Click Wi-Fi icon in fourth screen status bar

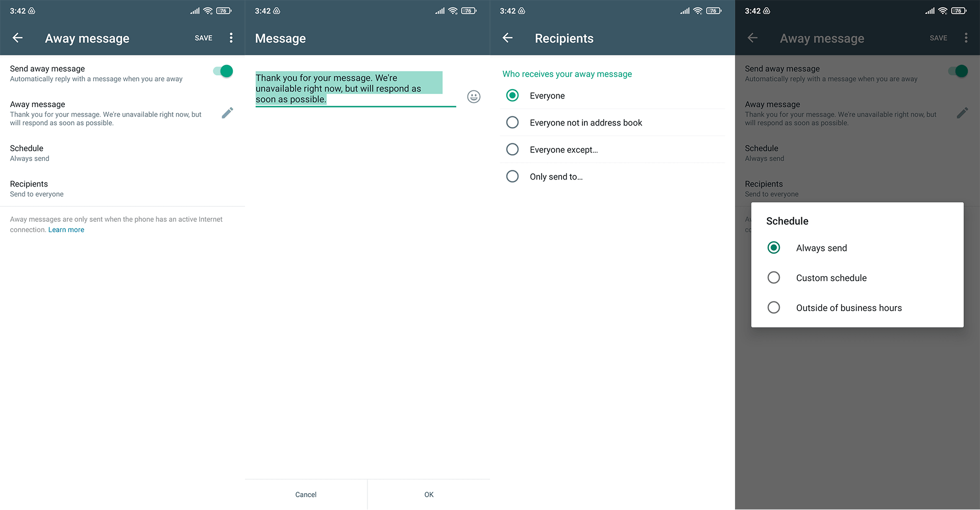tap(943, 11)
